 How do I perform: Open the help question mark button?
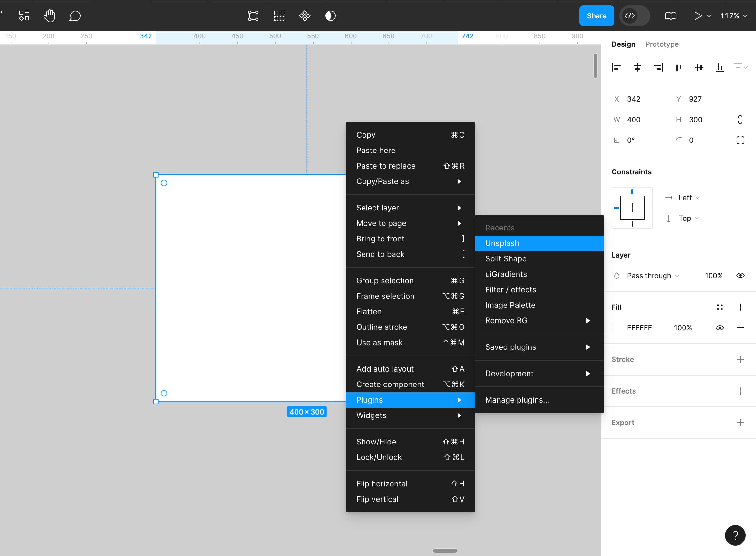tap(735, 535)
